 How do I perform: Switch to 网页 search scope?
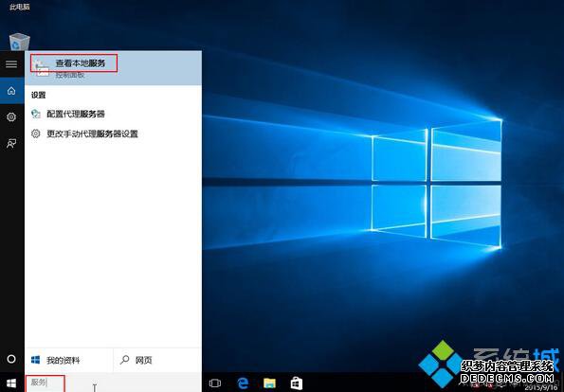pos(157,360)
